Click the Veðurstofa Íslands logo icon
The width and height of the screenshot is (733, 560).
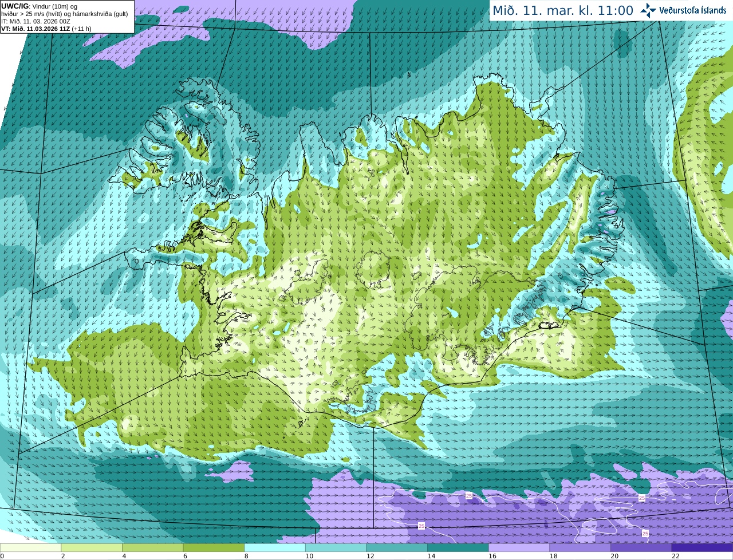tap(648, 10)
